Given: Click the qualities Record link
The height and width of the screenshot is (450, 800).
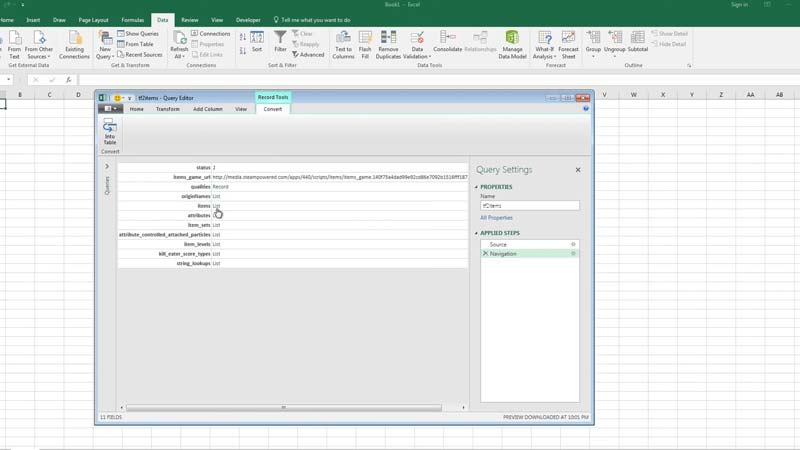Looking at the screenshot, I should (220, 187).
